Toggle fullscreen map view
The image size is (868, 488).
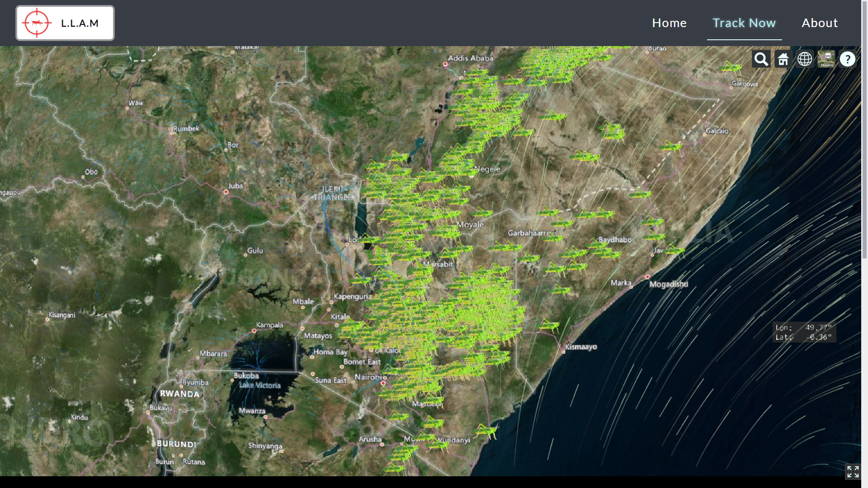[x=853, y=472]
